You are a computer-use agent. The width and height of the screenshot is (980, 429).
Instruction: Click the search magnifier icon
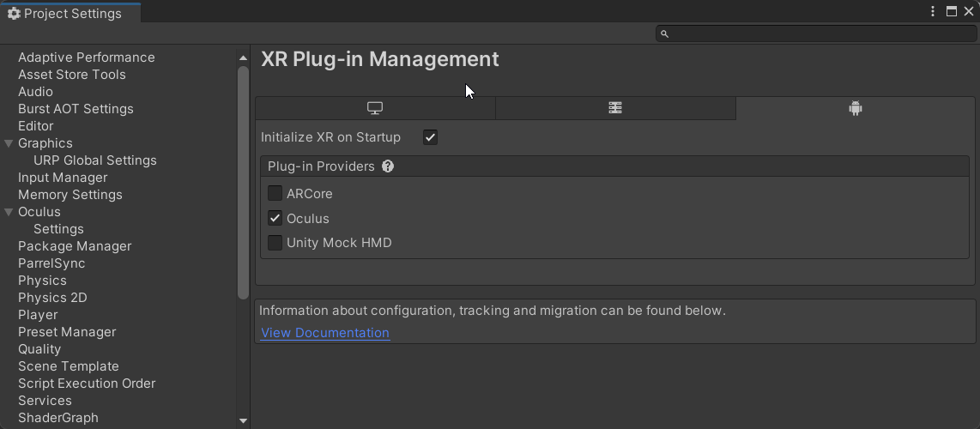pos(664,33)
